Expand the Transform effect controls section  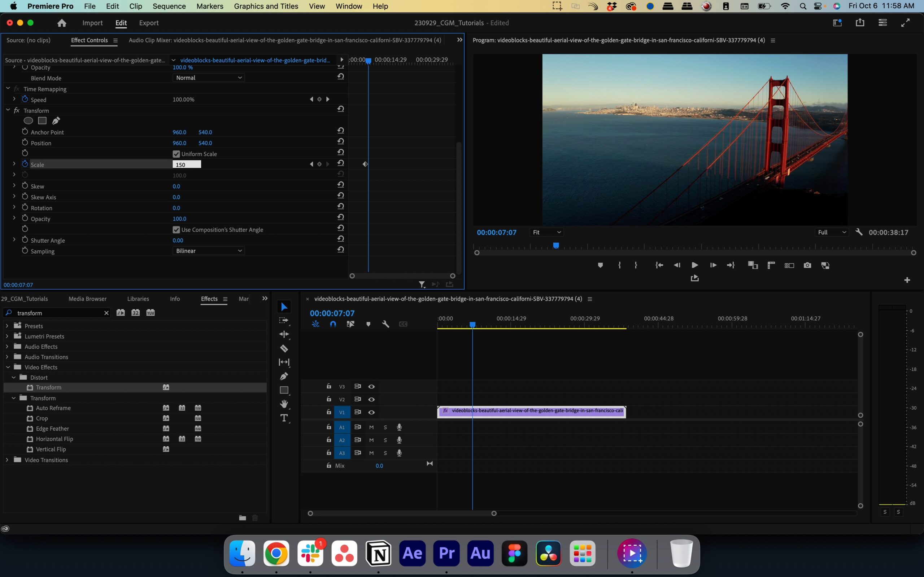6,110
